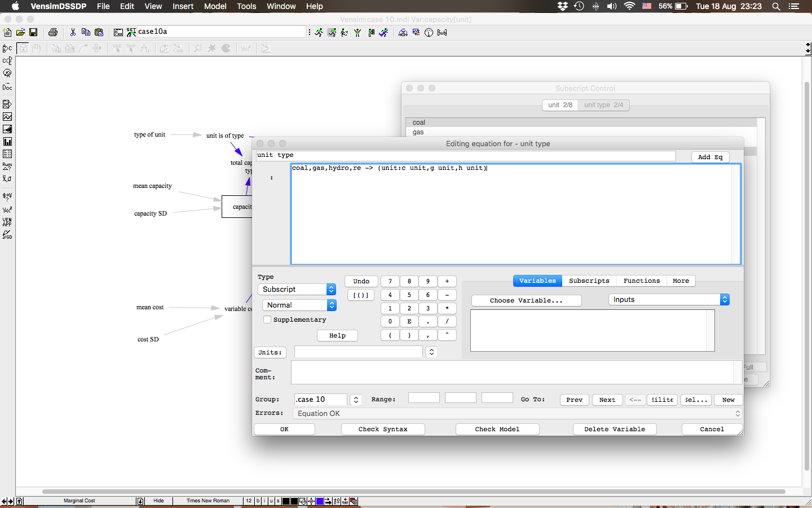Open Times New Roman font selector
The image size is (812, 508).
208,501
